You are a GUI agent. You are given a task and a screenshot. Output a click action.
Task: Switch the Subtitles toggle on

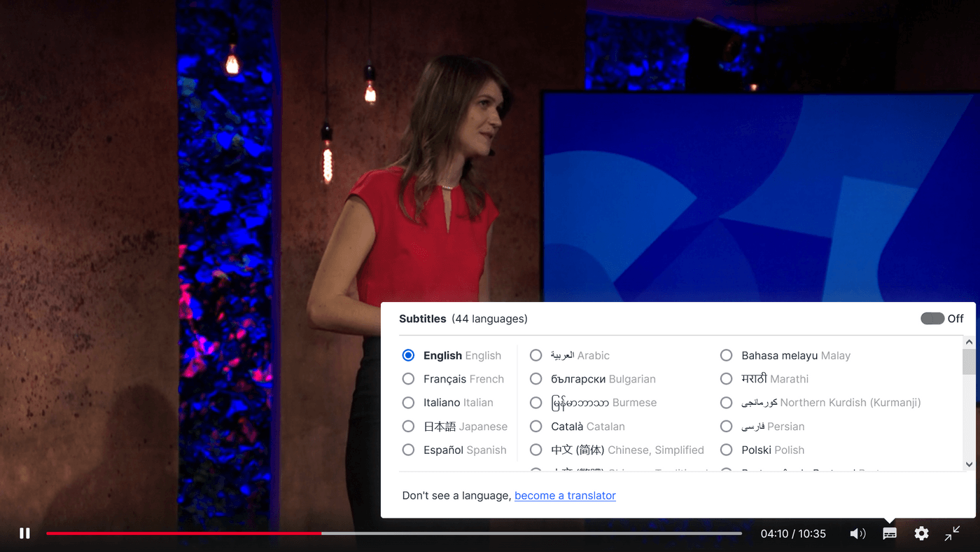tap(932, 318)
